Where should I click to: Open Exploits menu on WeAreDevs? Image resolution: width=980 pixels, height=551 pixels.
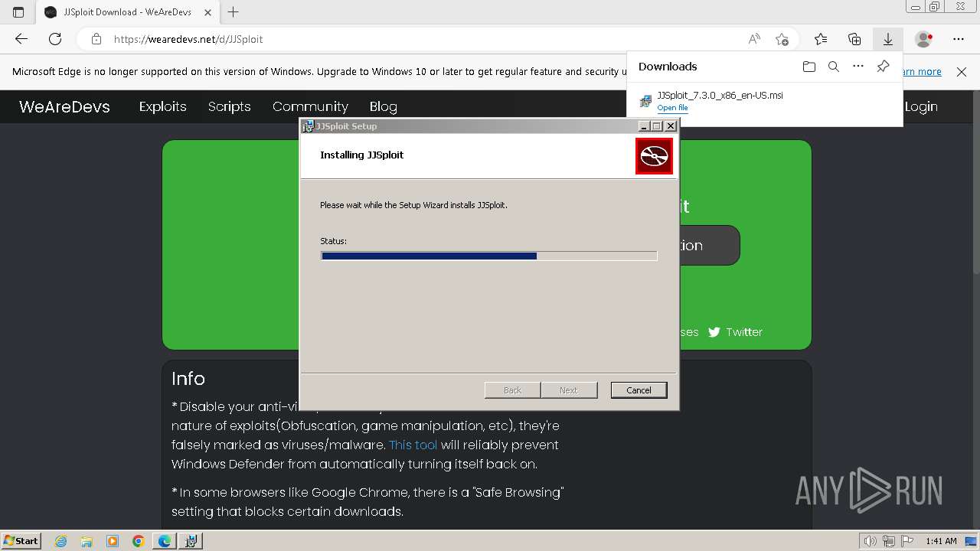162,106
